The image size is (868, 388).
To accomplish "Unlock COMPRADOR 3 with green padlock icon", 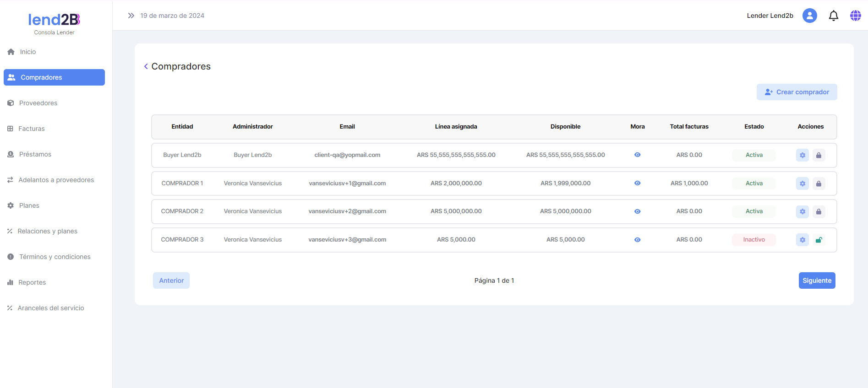I will [819, 240].
